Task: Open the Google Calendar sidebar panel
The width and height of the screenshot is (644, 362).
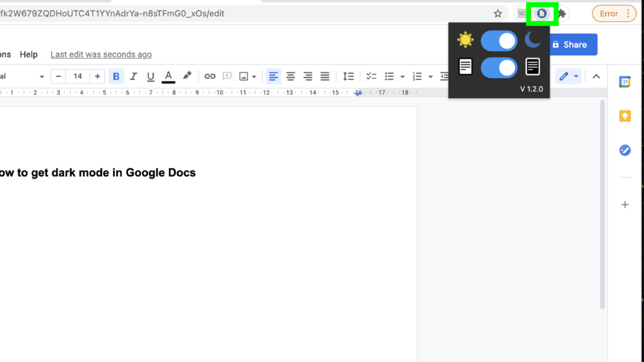Action: pyautogui.click(x=625, y=82)
